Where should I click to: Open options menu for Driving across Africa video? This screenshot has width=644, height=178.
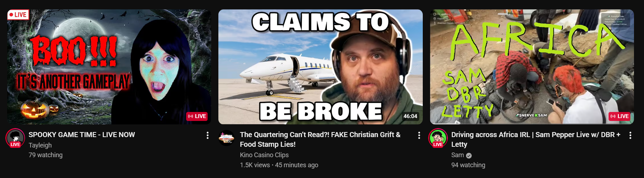[x=630, y=135]
